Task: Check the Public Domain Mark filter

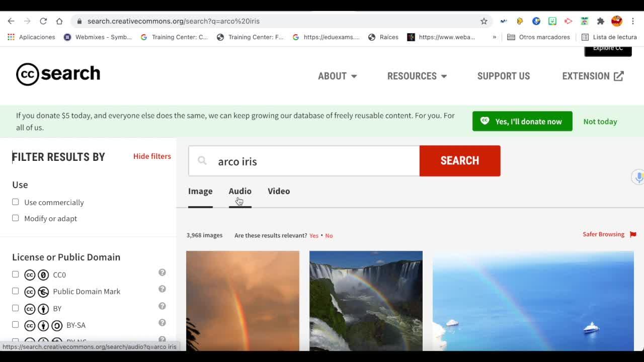Action: [x=16, y=291]
